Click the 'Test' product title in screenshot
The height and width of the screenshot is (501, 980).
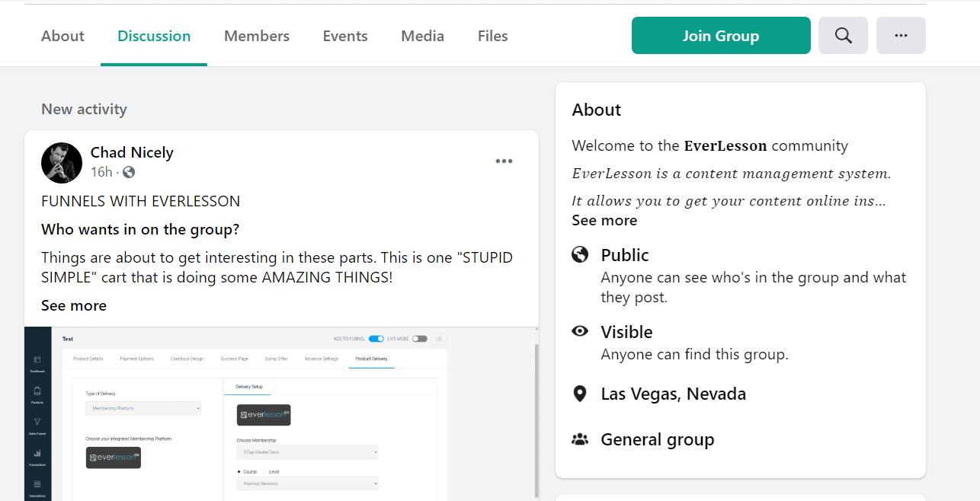68,339
